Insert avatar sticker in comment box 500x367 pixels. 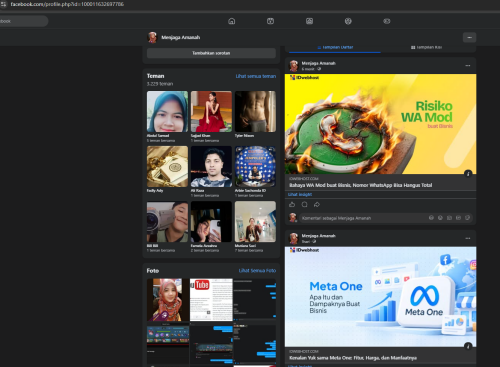(x=431, y=218)
